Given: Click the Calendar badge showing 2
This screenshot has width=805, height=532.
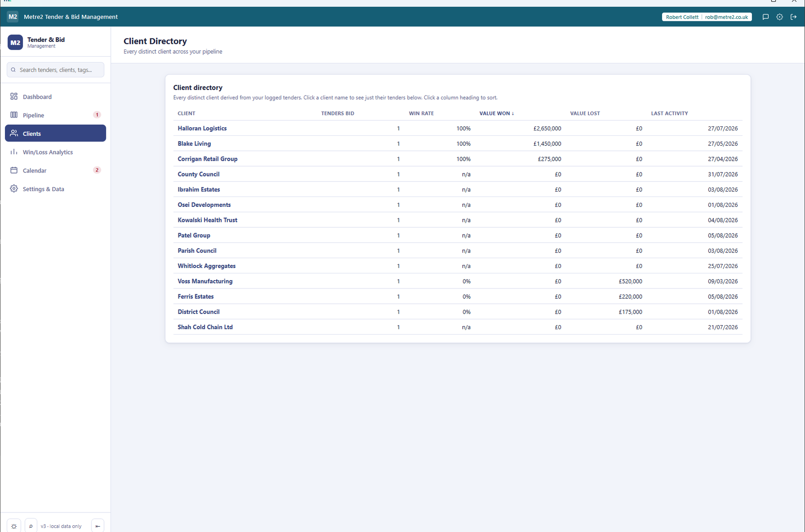Looking at the screenshot, I should 97,170.
